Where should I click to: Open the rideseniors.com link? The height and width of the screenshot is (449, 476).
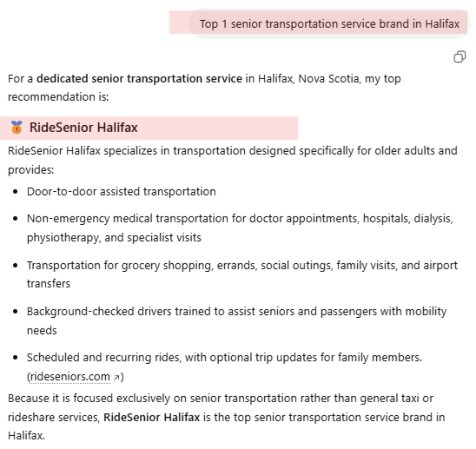coord(69,376)
